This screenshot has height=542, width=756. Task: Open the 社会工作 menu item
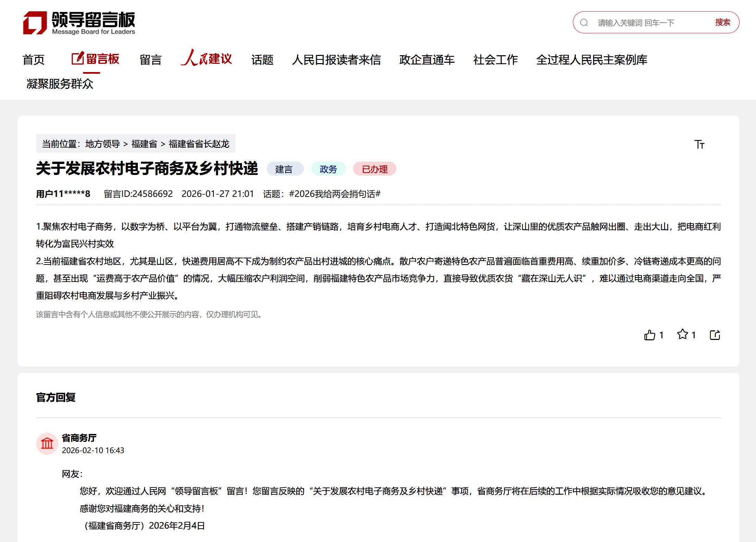pos(495,60)
